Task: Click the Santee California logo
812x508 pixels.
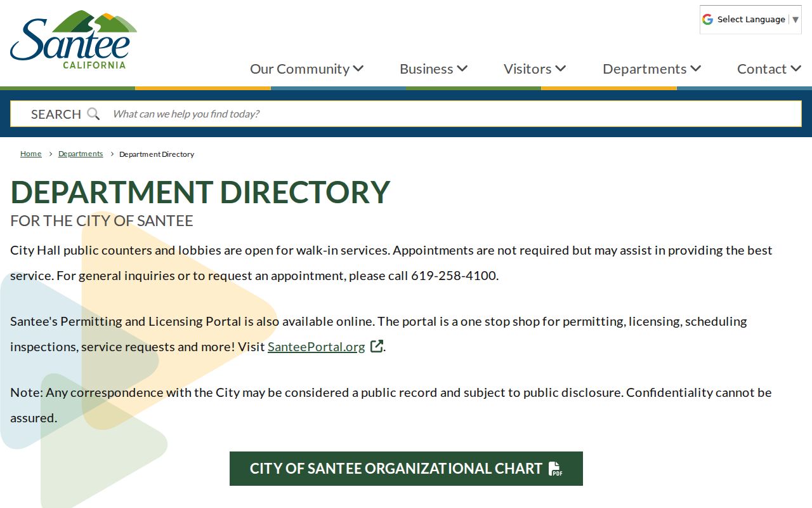Action: pos(74,39)
